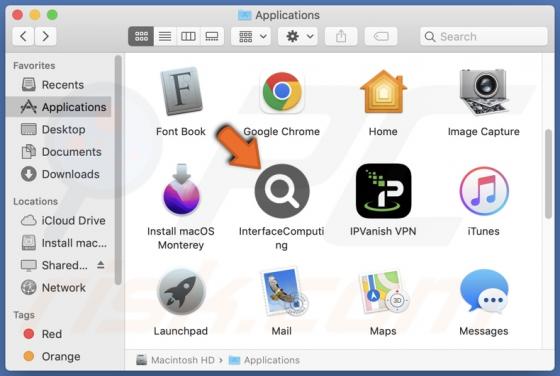Click Applications in the path bar
The width and height of the screenshot is (560, 376).
point(264,360)
